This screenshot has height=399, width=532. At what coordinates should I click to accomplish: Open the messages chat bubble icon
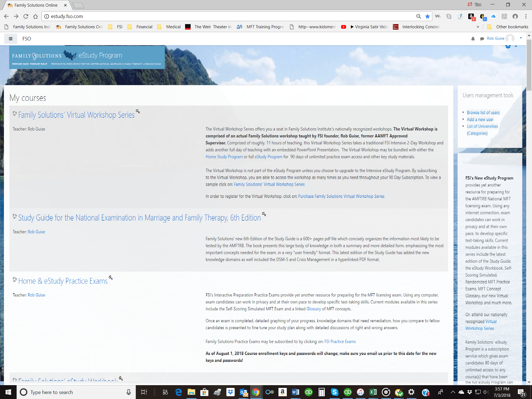pyautogui.click(x=482, y=39)
